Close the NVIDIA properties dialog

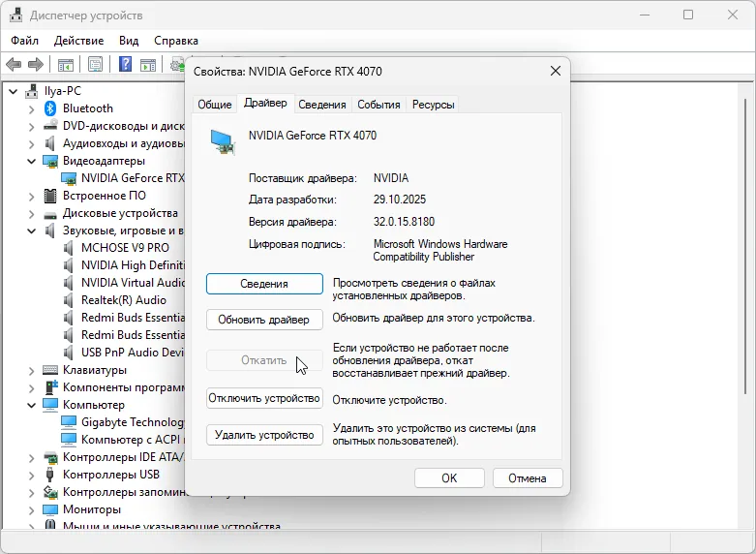pos(556,71)
